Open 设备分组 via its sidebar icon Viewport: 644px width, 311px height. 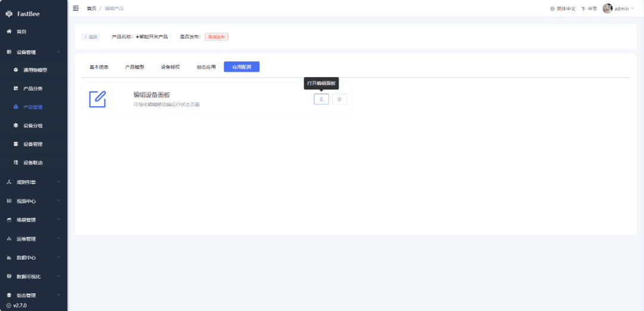pyautogui.click(x=16, y=125)
